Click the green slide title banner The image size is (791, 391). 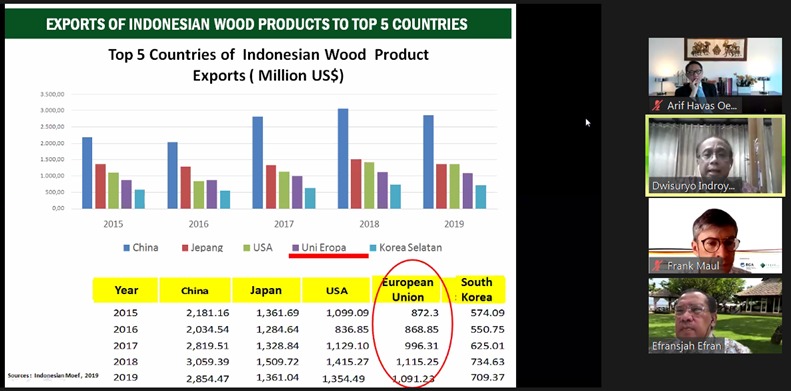click(x=257, y=24)
